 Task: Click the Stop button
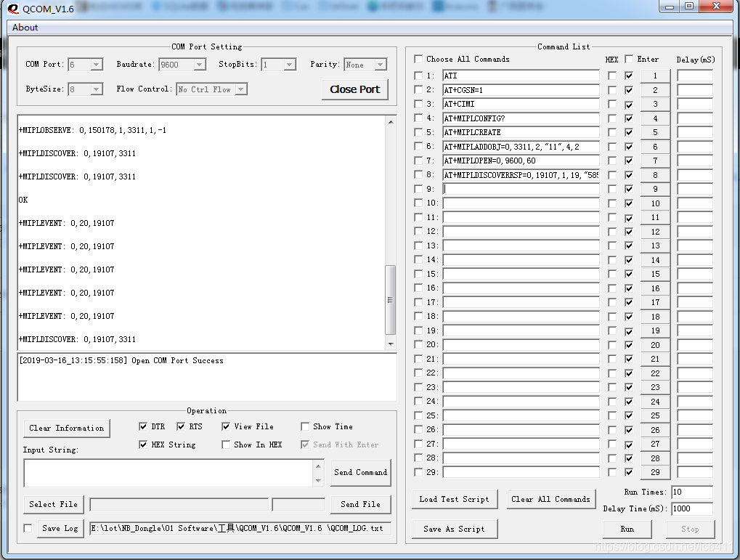pos(690,529)
